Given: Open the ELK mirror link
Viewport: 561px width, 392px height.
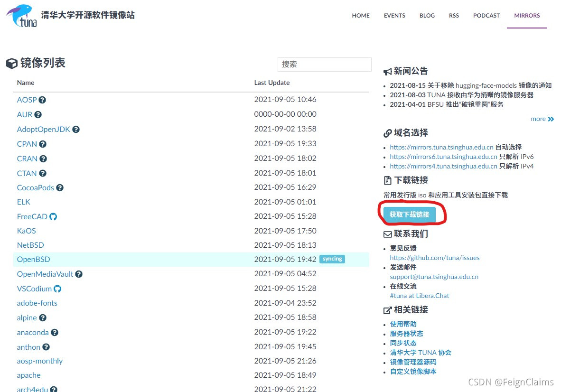Looking at the screenshot, I should [x=24, y=202].
